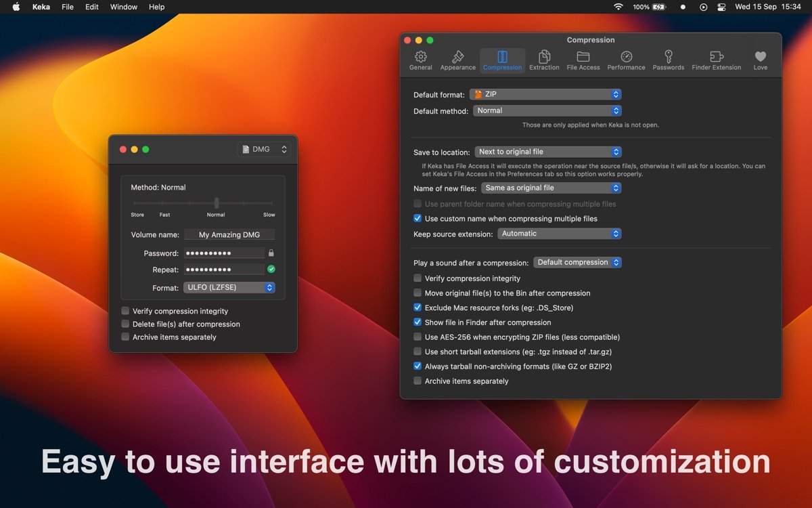The height and width of the screenshot is (508, 812).
Task: Click the Volume name text field
Action: pyautogui.click(x=229, y=234)
